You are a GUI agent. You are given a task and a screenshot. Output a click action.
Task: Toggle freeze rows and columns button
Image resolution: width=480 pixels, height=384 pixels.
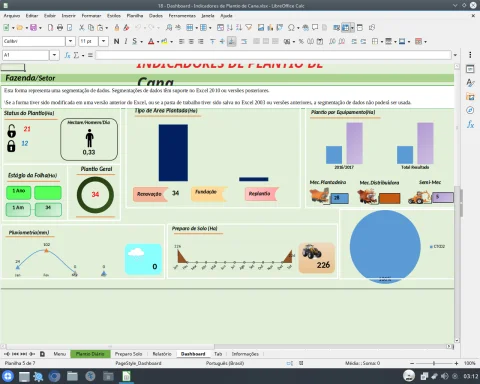346,28
